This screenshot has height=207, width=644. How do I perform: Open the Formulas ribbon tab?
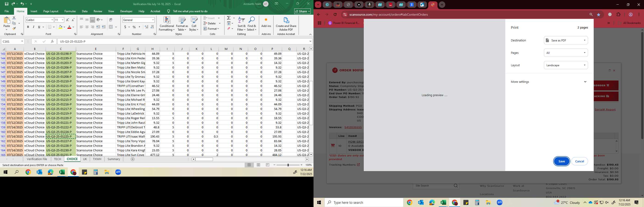point(70,11)
